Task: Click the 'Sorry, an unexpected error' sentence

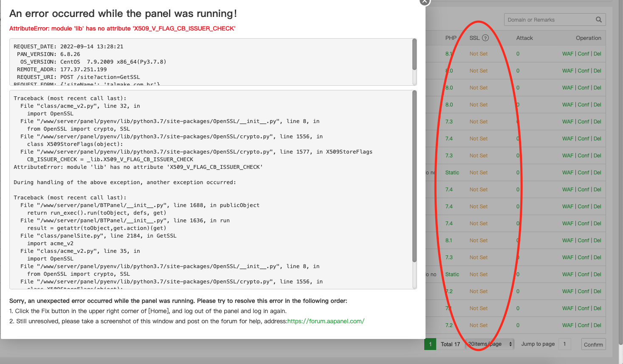Action: 178,301
